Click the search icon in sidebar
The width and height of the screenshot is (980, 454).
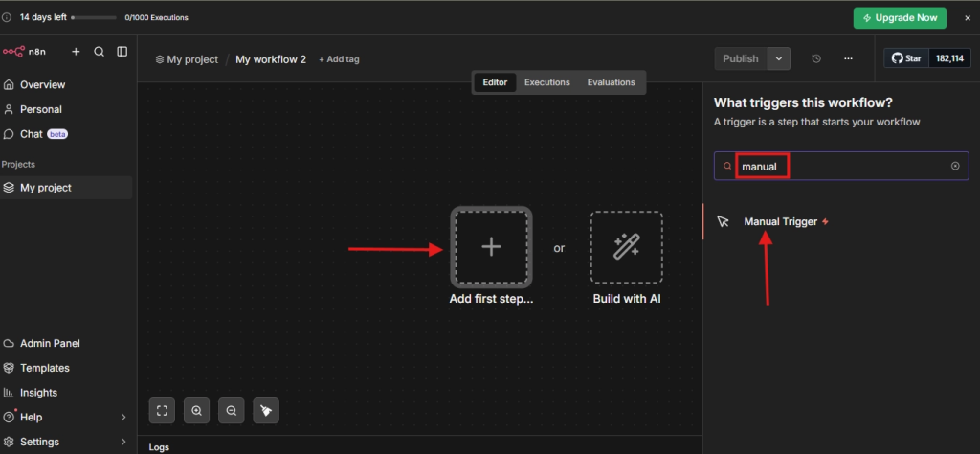[99, 52]
